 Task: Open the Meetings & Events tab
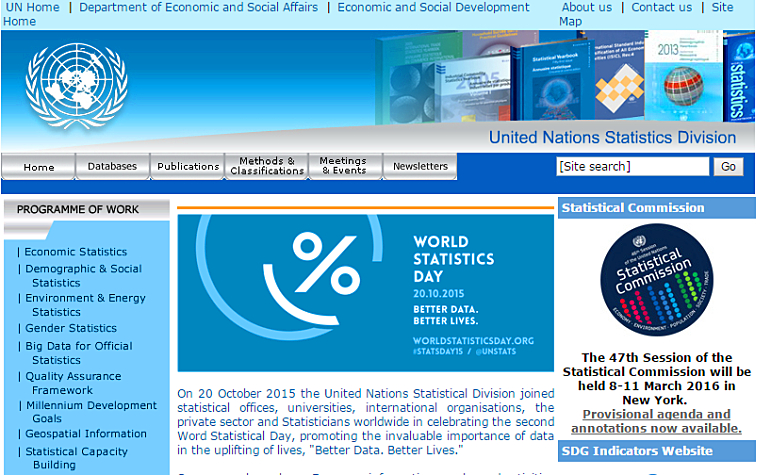tap(344, 167)
